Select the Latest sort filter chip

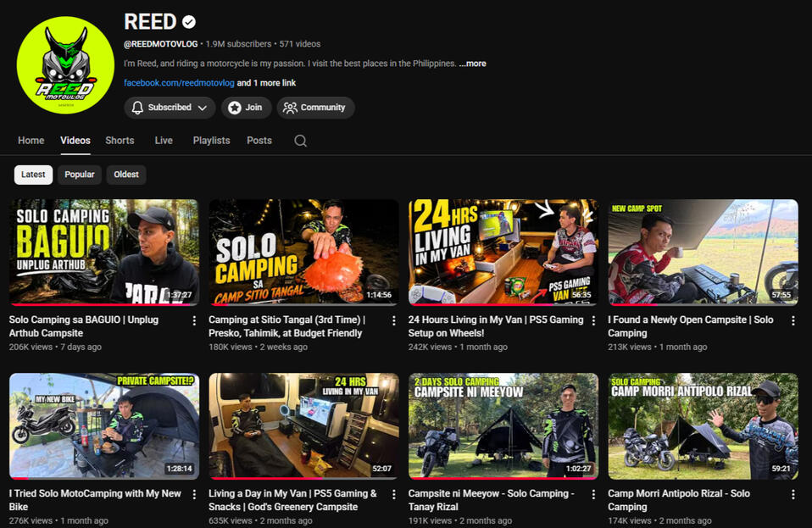coord(33,175)
